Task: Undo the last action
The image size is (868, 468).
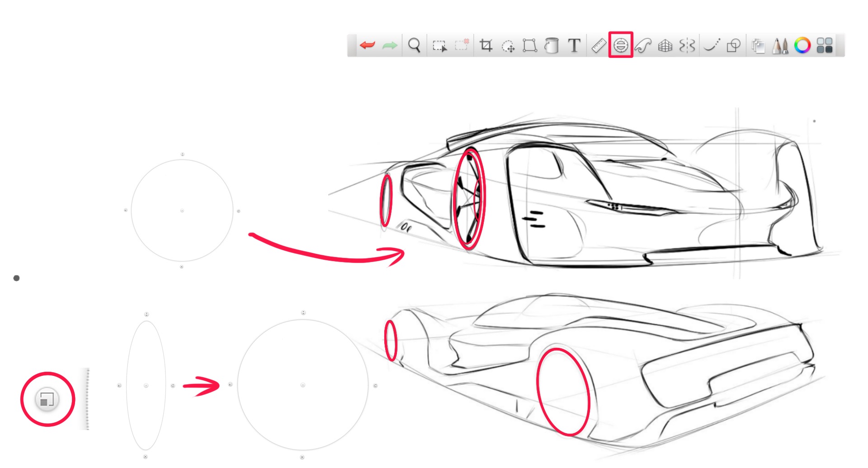Action: point(368,45)
